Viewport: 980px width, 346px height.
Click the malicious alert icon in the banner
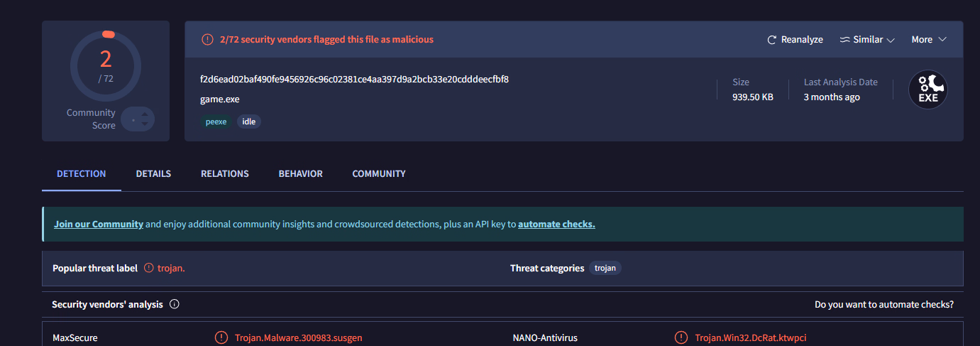pos(207,40)
